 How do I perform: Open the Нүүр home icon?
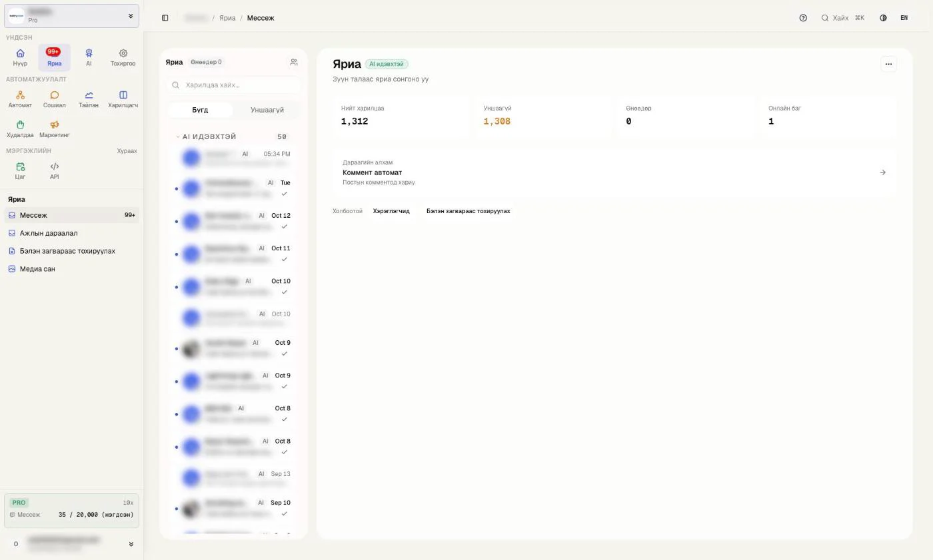pos(20,57)
